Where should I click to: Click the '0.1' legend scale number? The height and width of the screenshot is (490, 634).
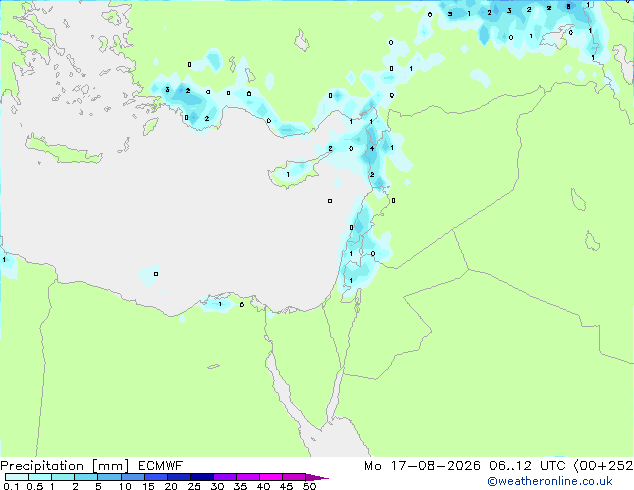(x=11, y=486)
